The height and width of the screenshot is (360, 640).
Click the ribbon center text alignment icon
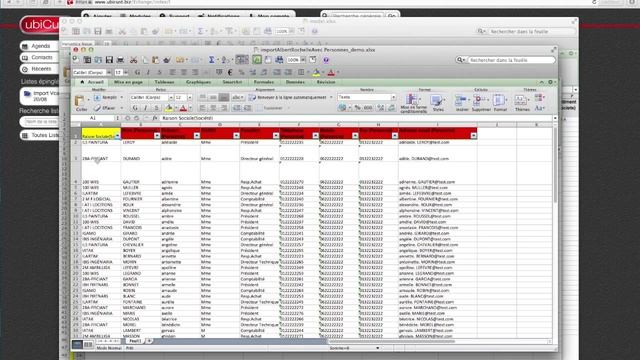[x=213, y=108]
